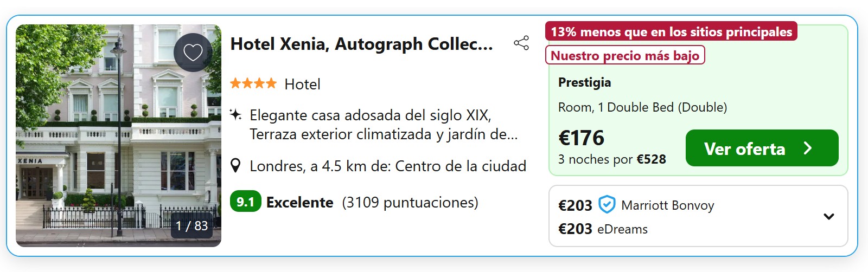Click the Prestigia €176 price

click(x=581, y=138)
